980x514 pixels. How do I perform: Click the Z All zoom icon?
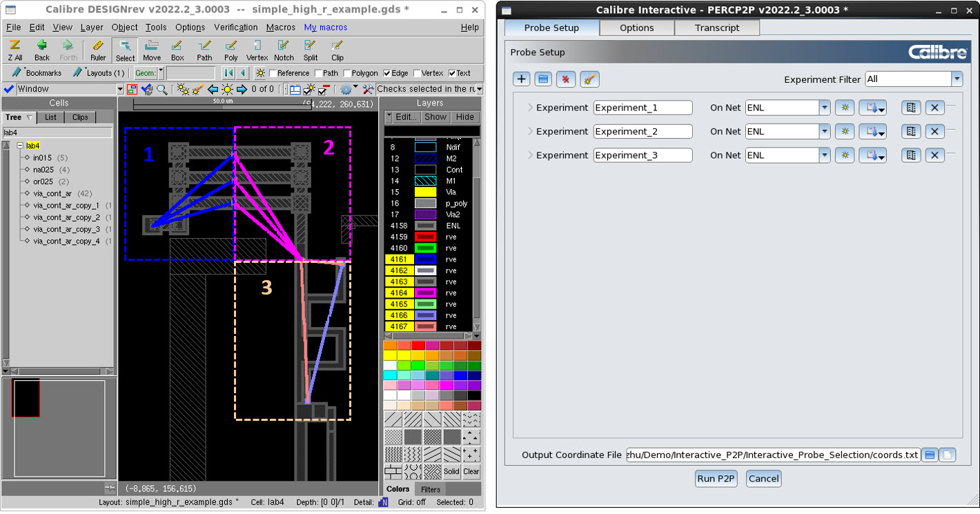pos(14,50)
